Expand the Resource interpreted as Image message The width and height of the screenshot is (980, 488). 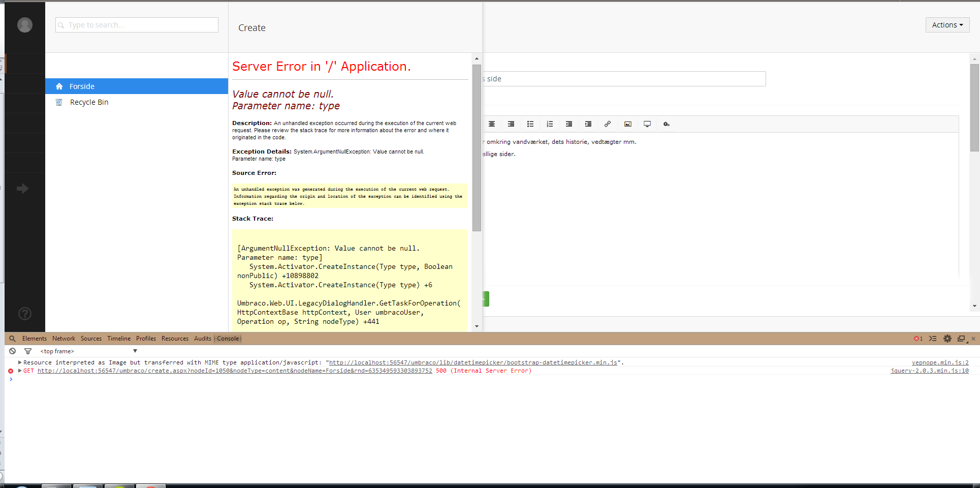point(20,362)
